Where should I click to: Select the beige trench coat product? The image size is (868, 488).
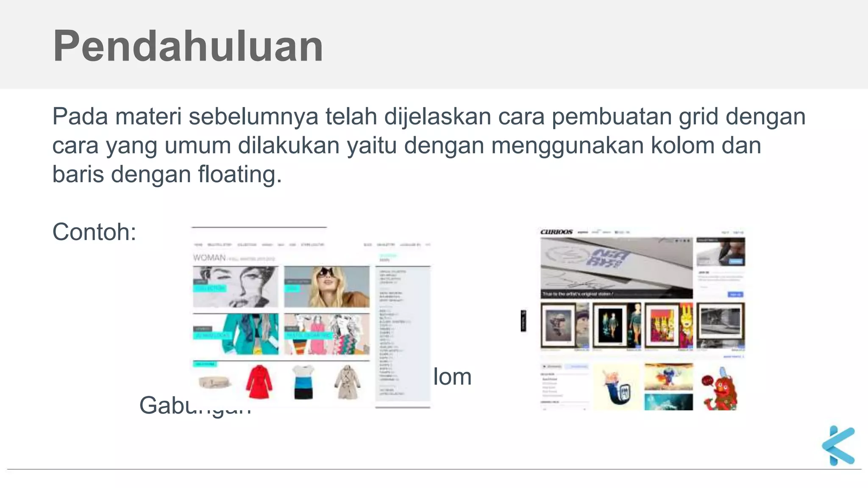click(x=348, y=382)
